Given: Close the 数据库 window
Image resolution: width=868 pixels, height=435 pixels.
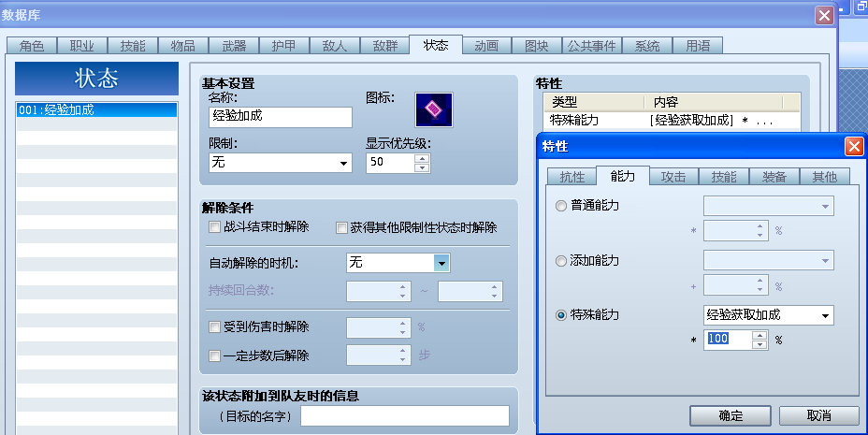Looking at the screenshot, I should coord(824,15).
